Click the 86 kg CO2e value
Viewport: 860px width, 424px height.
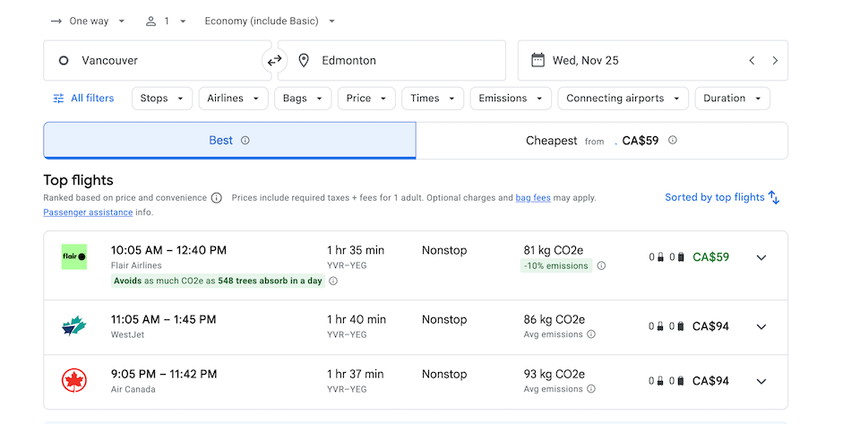tap(554, 319)
